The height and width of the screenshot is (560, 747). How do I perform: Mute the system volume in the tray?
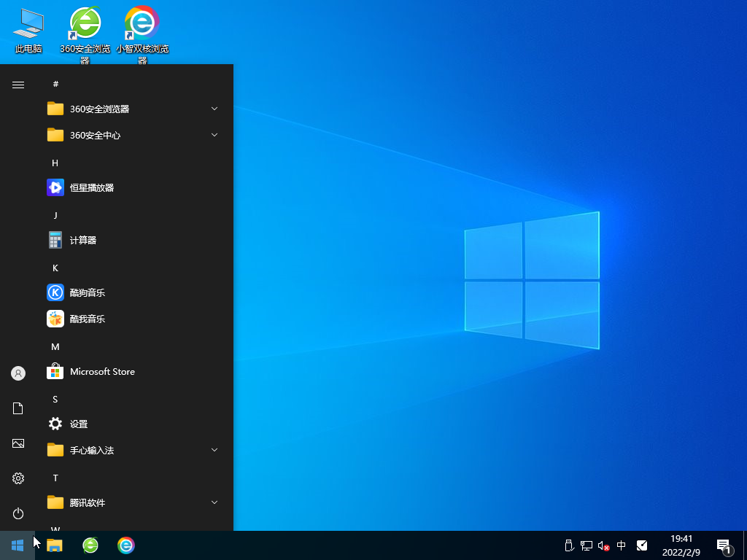tap(603, 545)
